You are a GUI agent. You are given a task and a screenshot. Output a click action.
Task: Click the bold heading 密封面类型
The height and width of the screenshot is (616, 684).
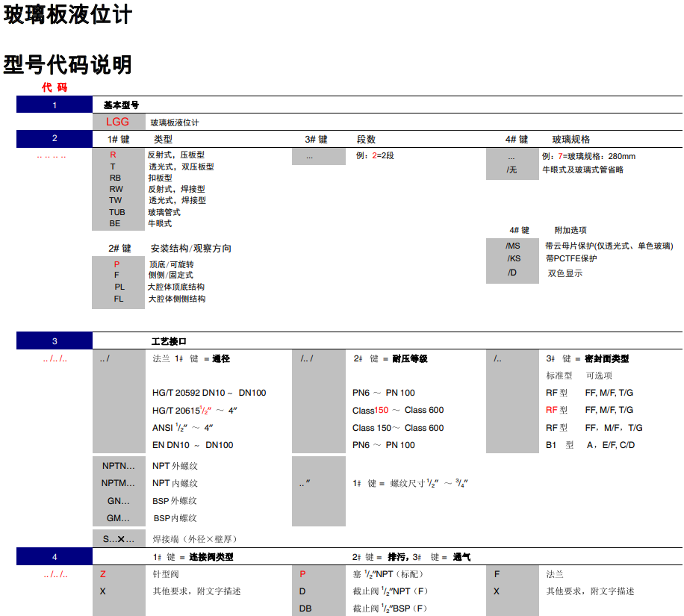pyautogui.click(x=607, y=358)
